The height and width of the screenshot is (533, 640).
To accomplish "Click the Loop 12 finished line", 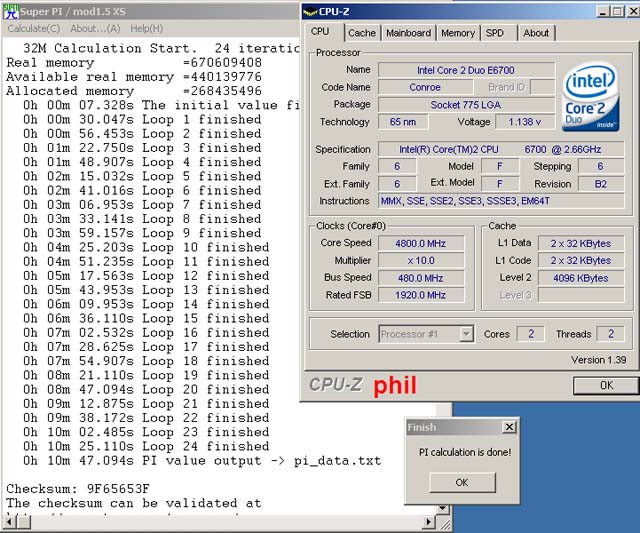I will tap(146, 276).
